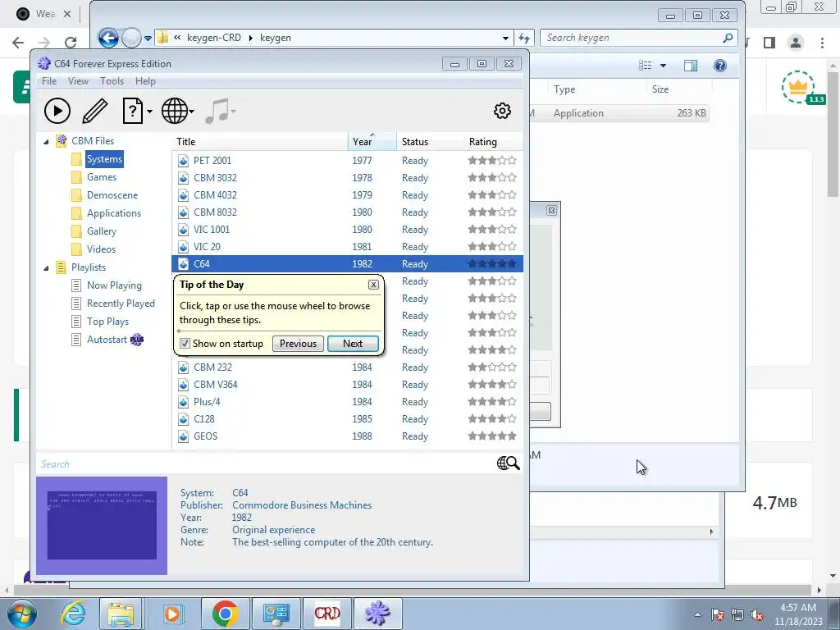840x630 pixels.
Task: Open the Windows Start orb
Action: (21, 614)
